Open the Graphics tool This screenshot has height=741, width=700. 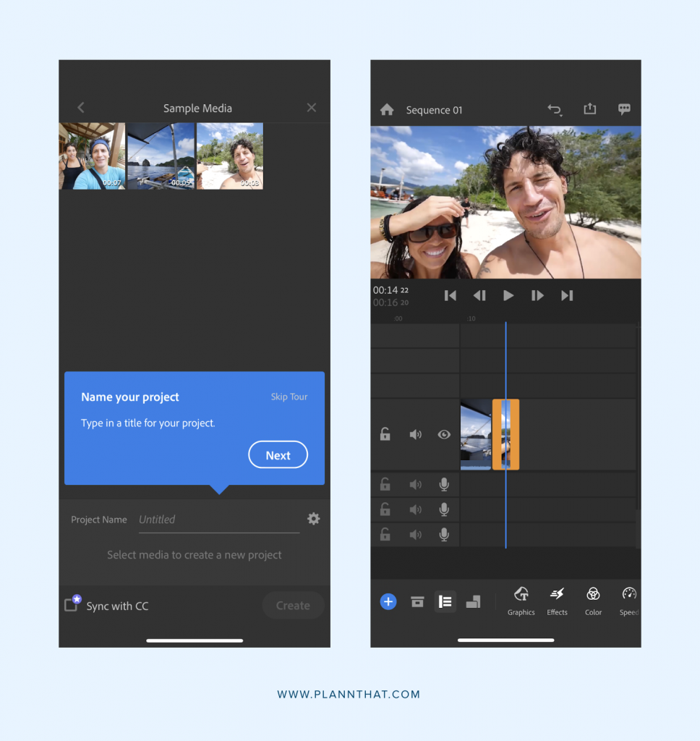coord(521,601)
